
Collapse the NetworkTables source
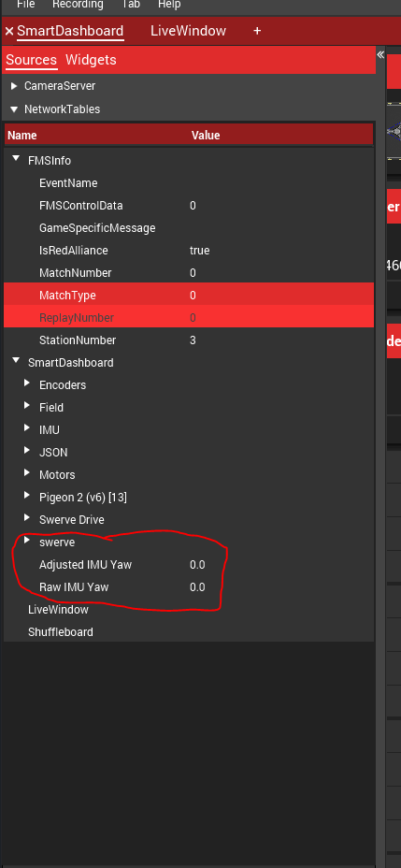(x=14, y=109)
